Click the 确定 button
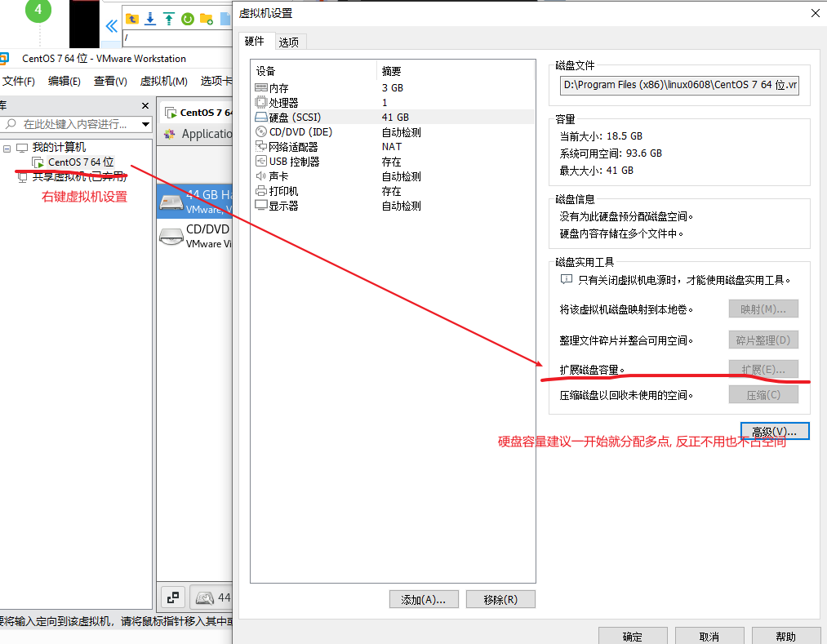 click(633, 636)
